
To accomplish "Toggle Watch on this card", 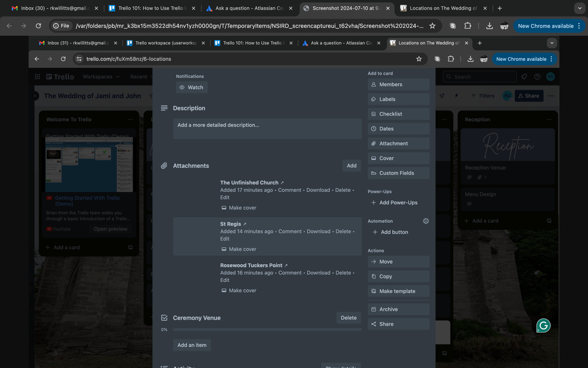I will point(191,87).
